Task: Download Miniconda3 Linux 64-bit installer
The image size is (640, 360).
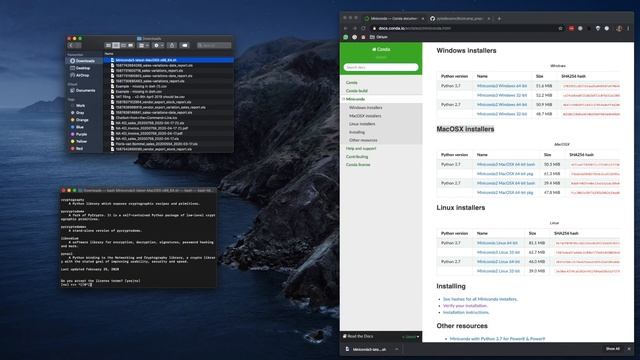Action: coord(497,243)
